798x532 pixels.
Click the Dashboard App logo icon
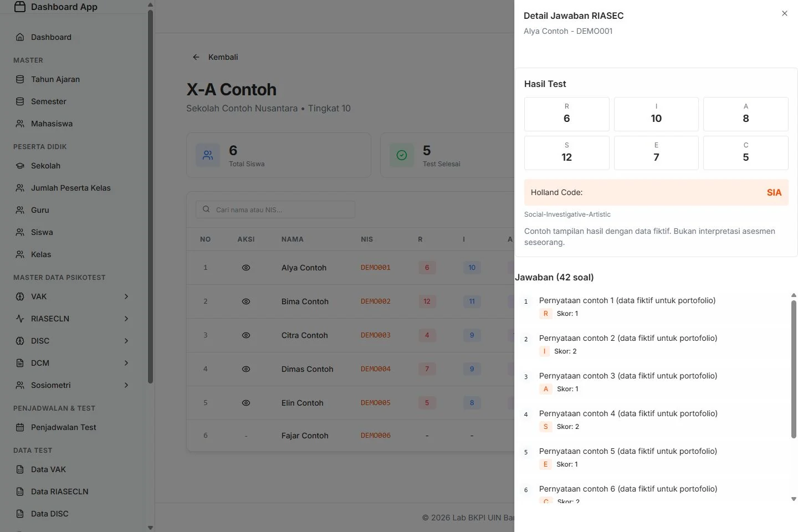20,7
